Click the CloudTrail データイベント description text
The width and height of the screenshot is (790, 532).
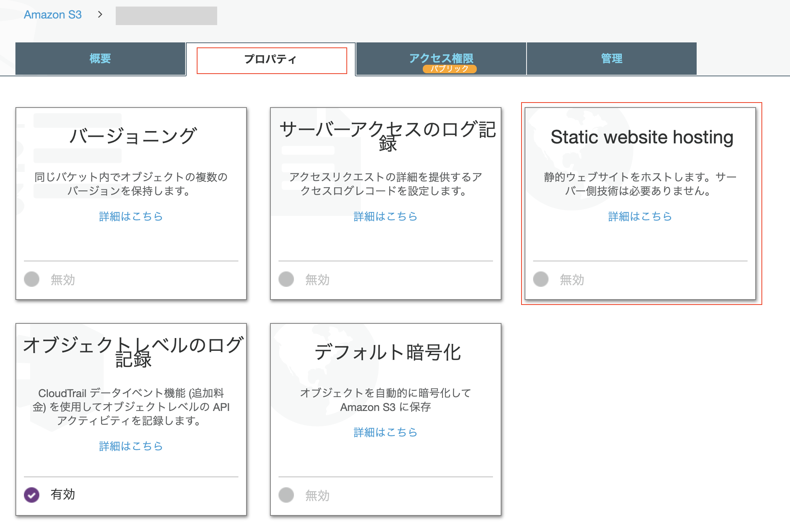(131, 407)
